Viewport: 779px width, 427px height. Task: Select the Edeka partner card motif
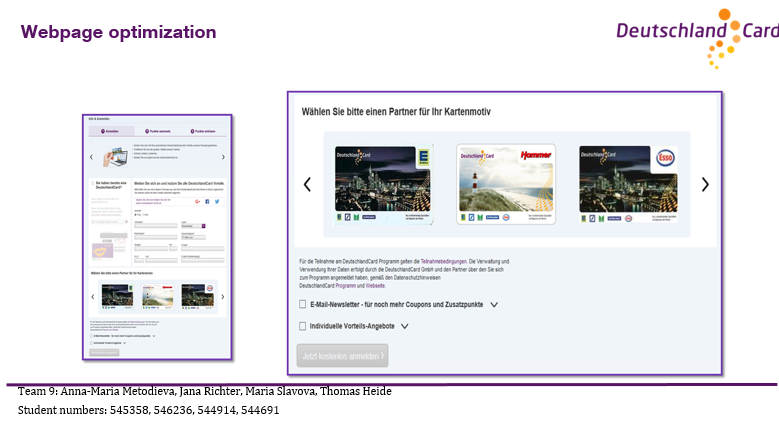tap(384, 184)
